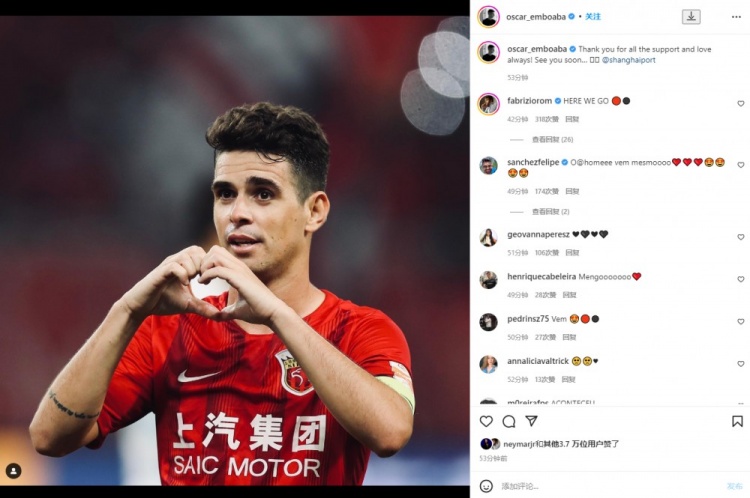Like sanchezfelipe's comment with the heart
This screenshot has height=498, width=750.
point(740,165)
